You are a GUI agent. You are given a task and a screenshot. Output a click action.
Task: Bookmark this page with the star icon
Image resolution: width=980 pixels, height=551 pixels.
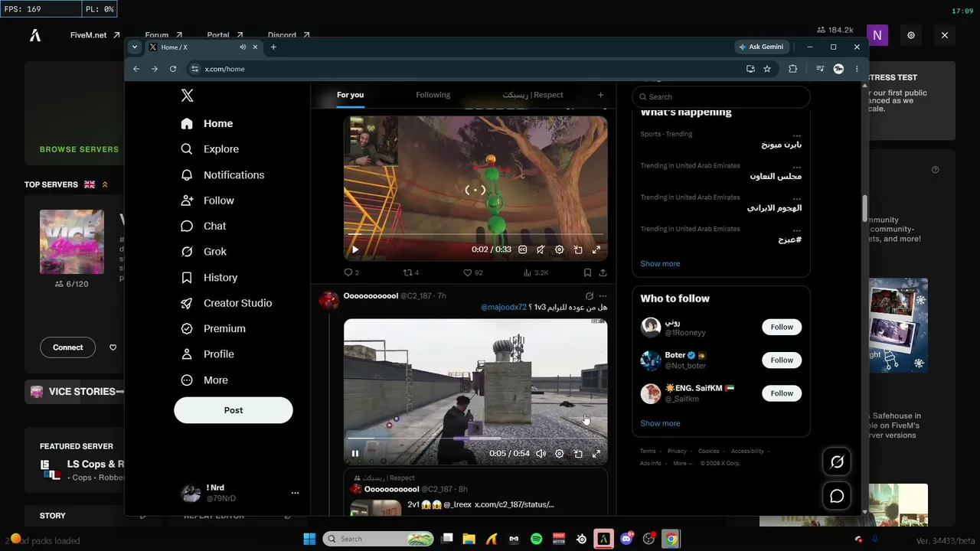tap(767, 69)
